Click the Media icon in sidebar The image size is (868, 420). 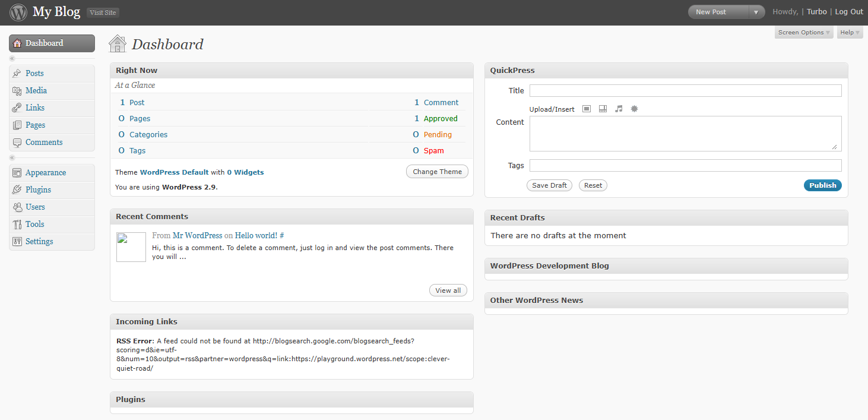17,91
